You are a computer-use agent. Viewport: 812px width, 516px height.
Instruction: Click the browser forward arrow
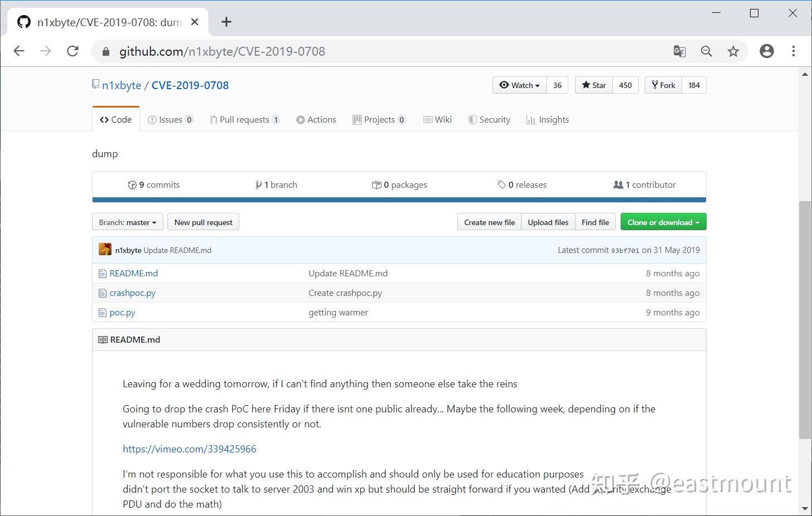(46, 51)
